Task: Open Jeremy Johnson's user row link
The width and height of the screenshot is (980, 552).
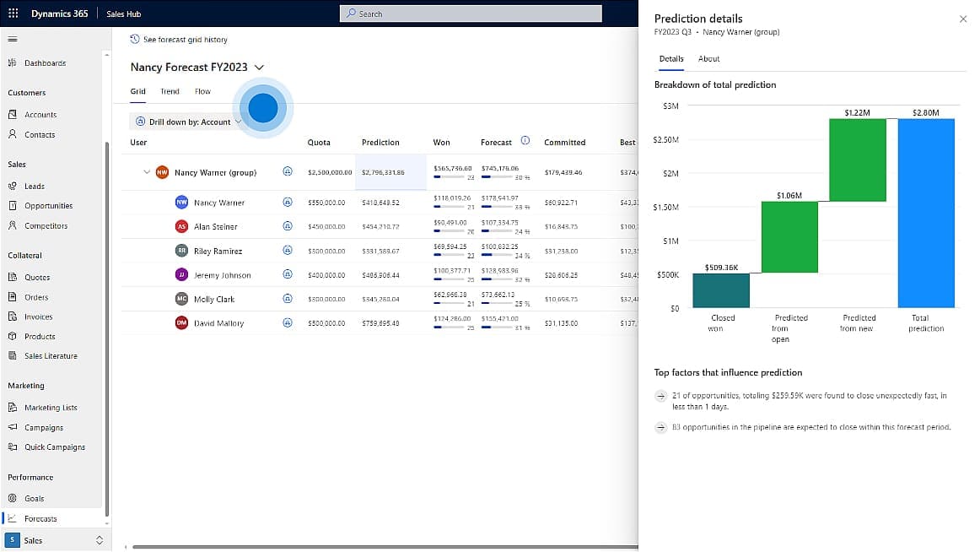Action: (223, 275)
